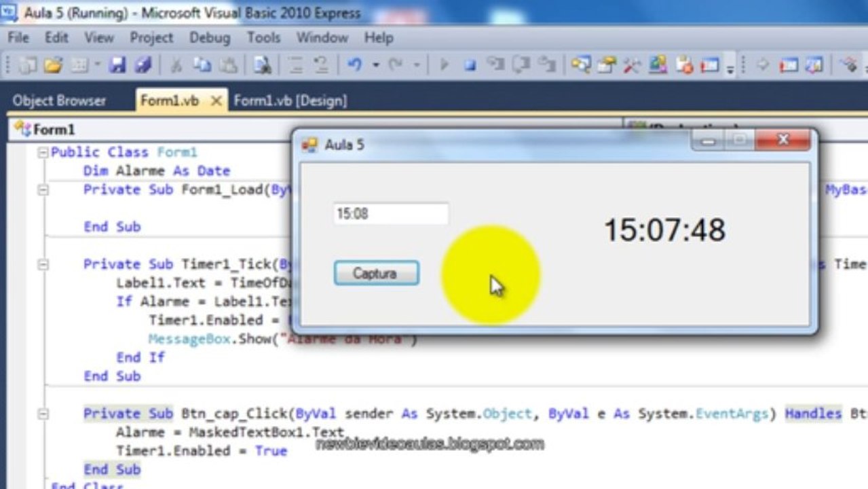Click the Step Into debug icon
868x489 pixels.
(495, 65)
